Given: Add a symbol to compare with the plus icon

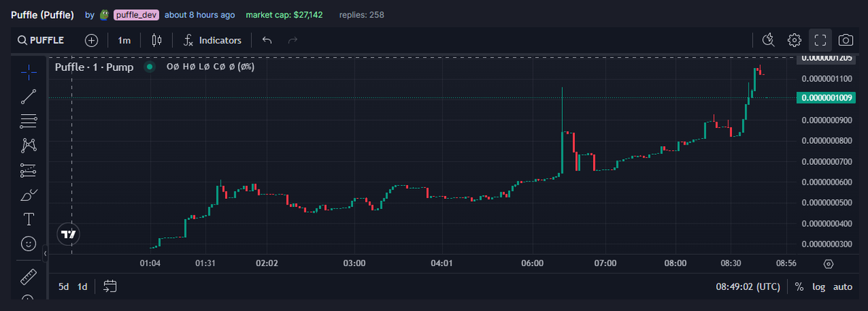Looking at the screenshot, I should [x=91, y=41].
